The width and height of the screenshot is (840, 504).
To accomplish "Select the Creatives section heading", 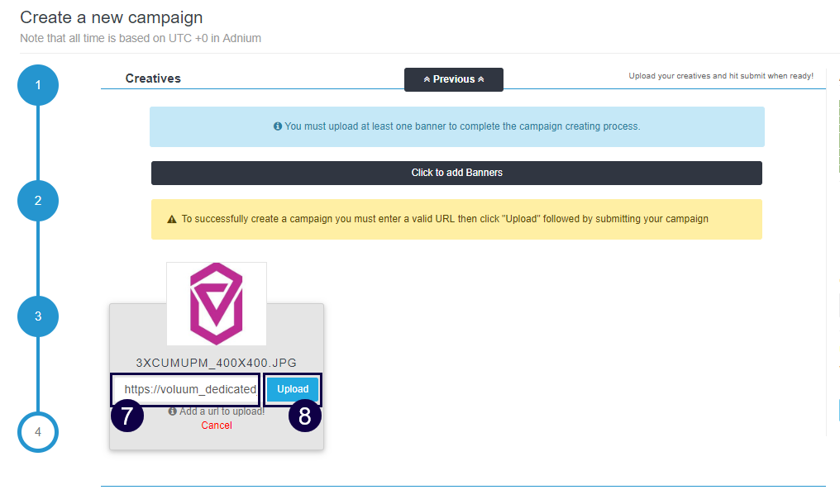I will click(x=153, y=78).
